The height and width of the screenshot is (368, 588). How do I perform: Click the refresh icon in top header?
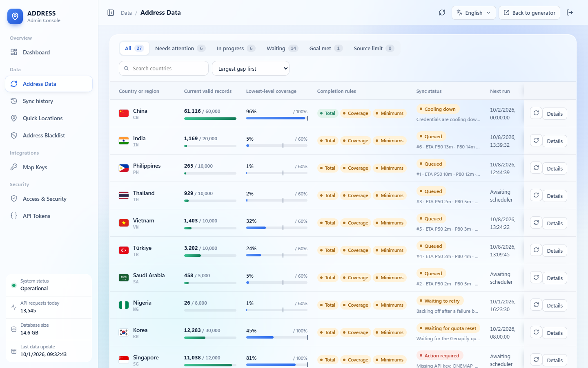(x=442, y=13)
